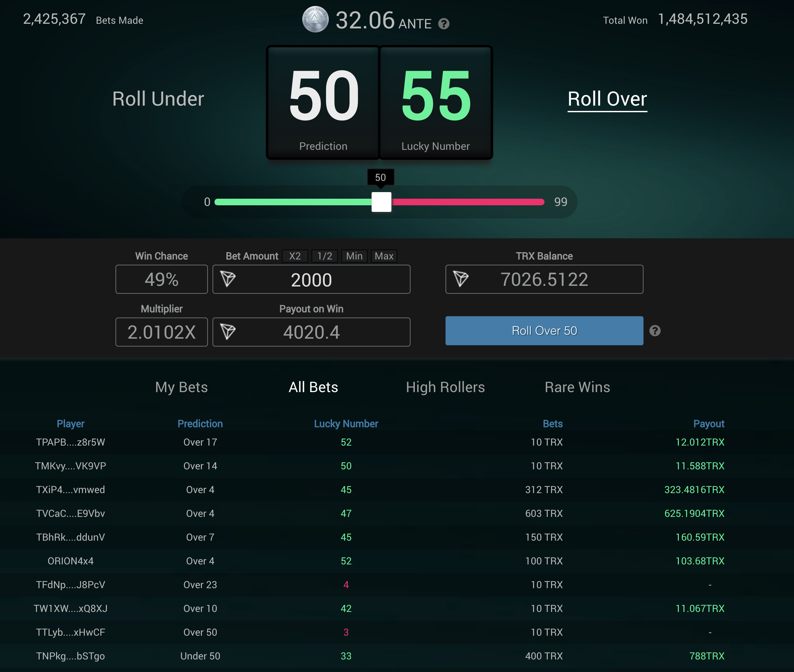The height and width of the screenshot is (672, 794).
Task: Click TRON icon in Payout on Win field
Action: (228, 332)
